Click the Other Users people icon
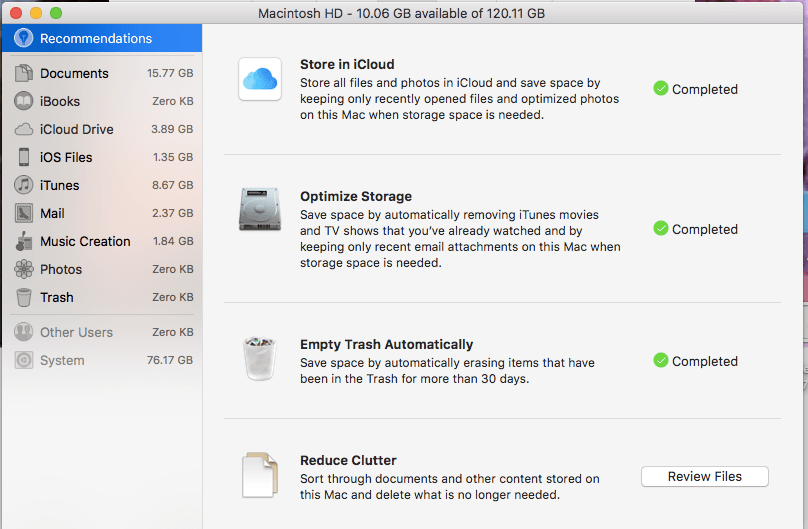Image resolution: width=808 pixels, height=529 pixels. click(x=24, y=332)
